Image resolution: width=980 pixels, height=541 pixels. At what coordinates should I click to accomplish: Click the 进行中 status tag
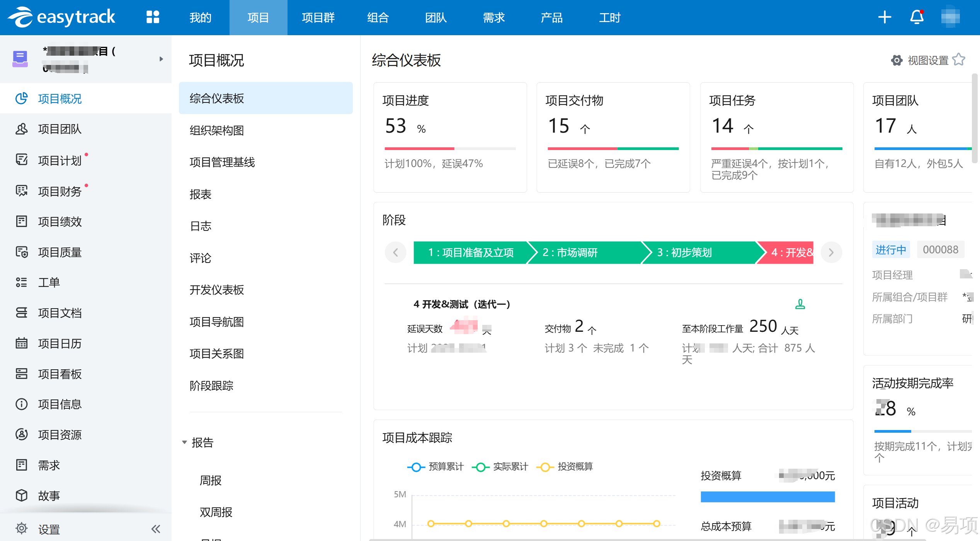click(x=891, y=249)
